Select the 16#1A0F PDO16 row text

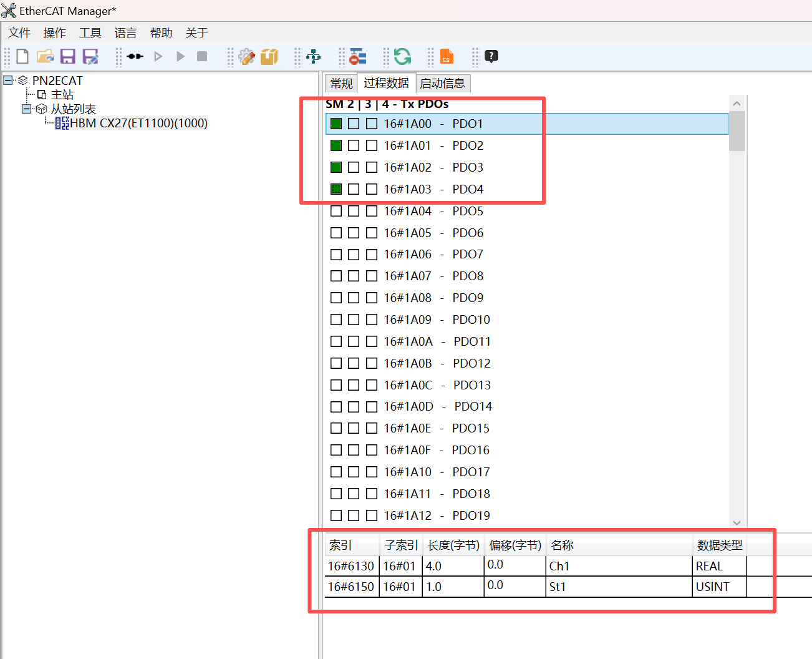click(x=437, y=450)
